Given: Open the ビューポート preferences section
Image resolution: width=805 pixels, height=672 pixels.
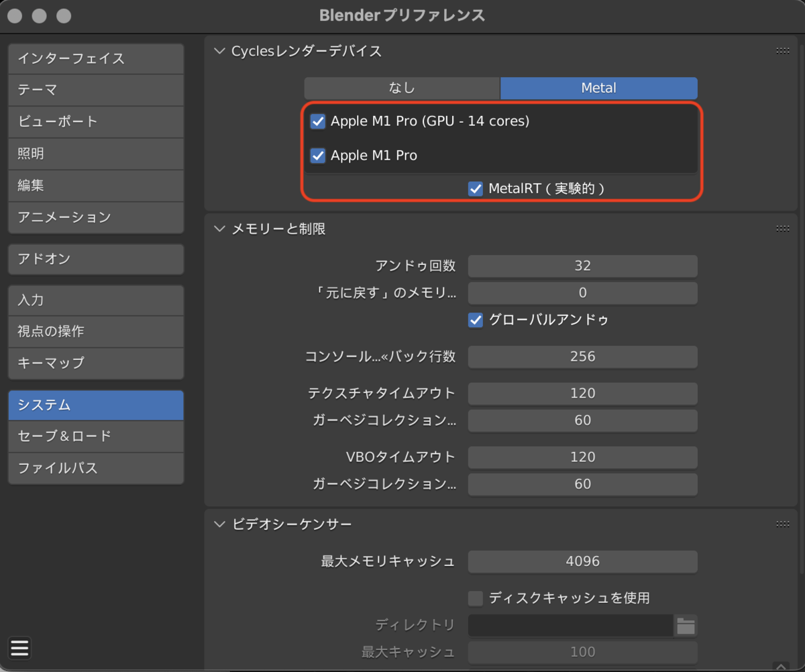Looking at the screenshot, I should point(96,121).
